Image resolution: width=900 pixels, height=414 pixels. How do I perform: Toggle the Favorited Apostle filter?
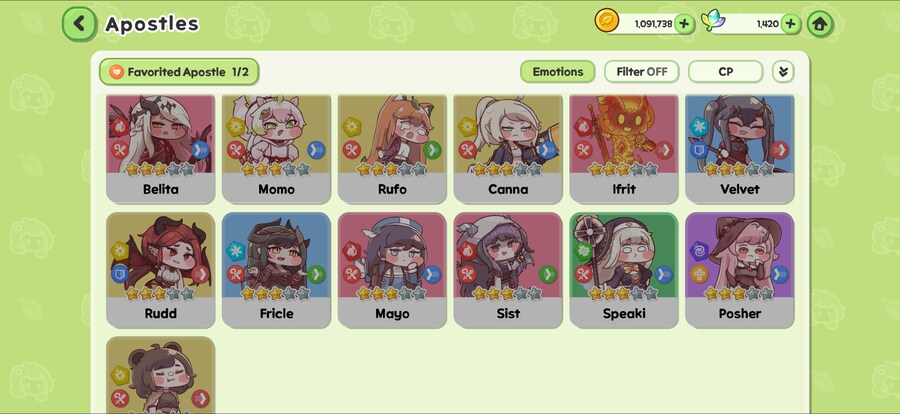[x=179, y=72]
